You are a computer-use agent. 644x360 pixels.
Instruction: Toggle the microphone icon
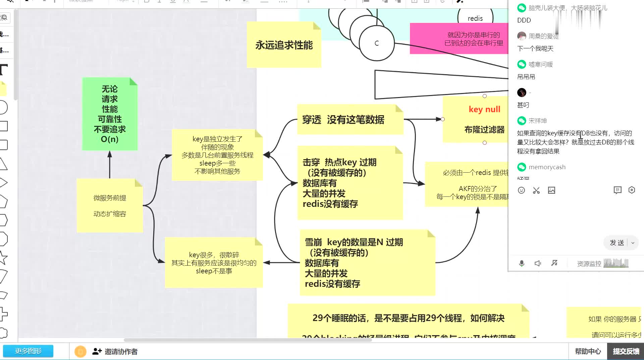(522, 263)
